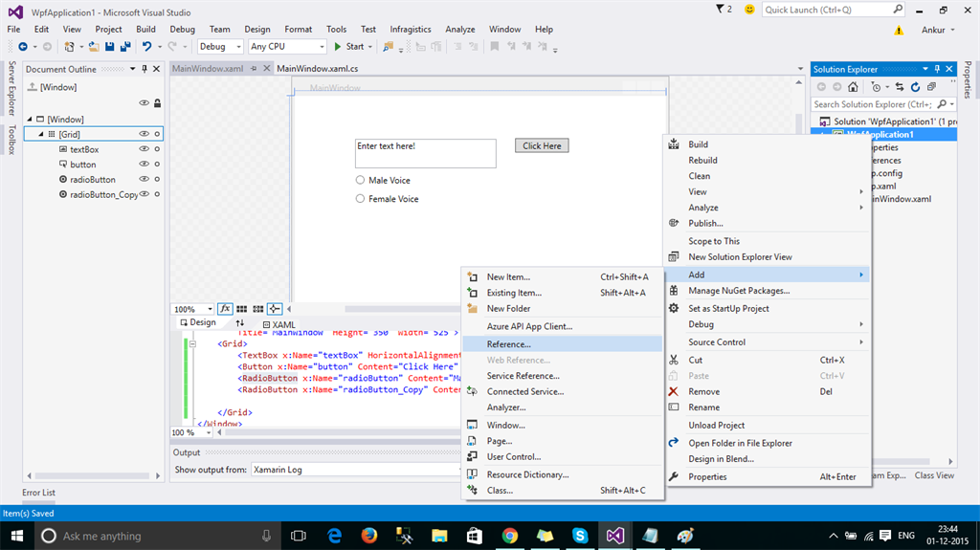The image size is (980, 550).
Task: Open the Debug configuration dropdown
Action: [220, 46]
